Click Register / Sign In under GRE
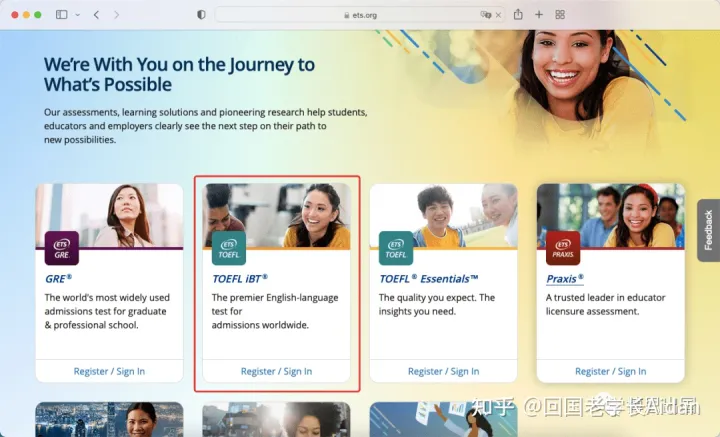This screenshot has width=720, height=437. (x=109, y=371)
